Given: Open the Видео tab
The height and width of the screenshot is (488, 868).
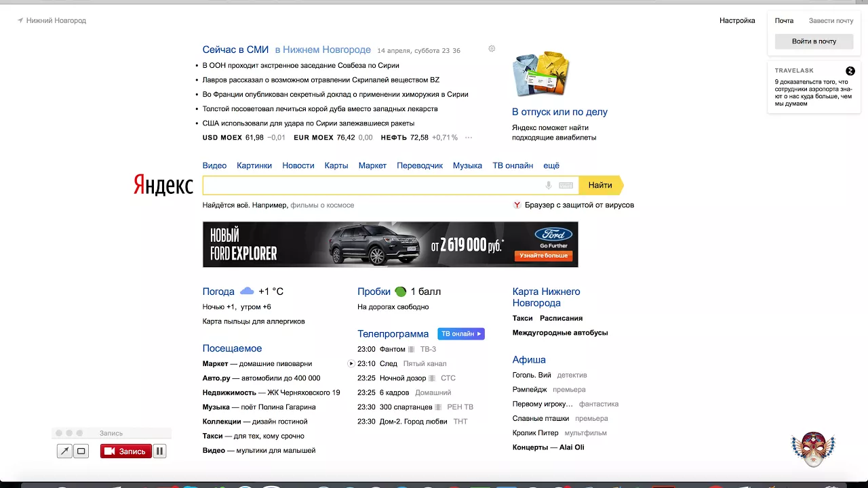Looking at the screenshot, I should 214,165.
